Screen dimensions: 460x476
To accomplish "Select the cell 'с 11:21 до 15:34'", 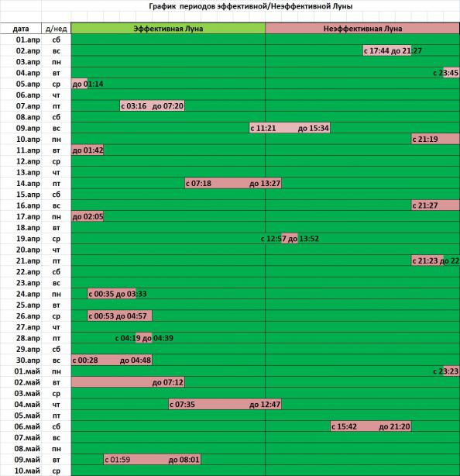I will pos(290,128).
